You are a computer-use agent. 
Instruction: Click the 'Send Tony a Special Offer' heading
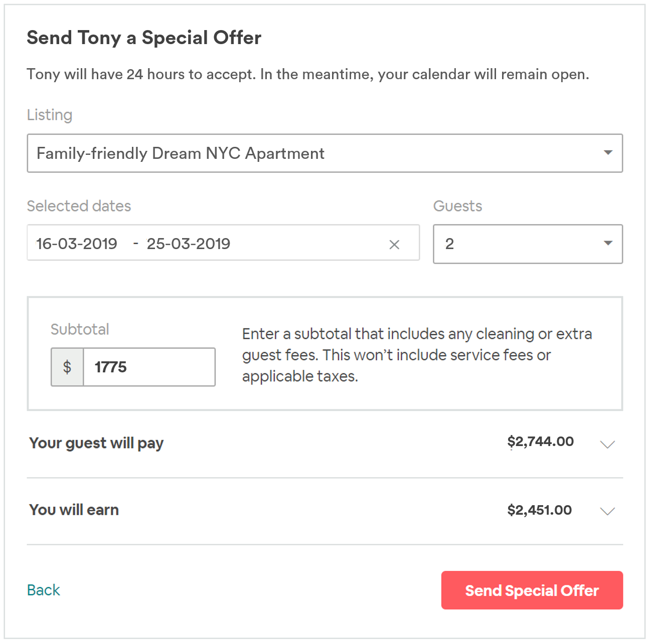coord(144,38)
